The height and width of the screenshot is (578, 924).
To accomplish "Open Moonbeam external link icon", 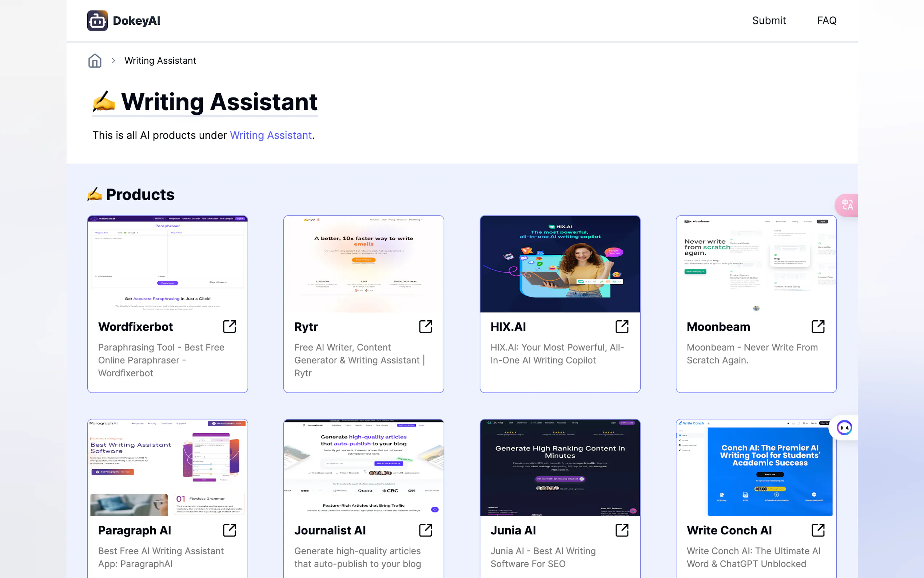I will (818, 327).
